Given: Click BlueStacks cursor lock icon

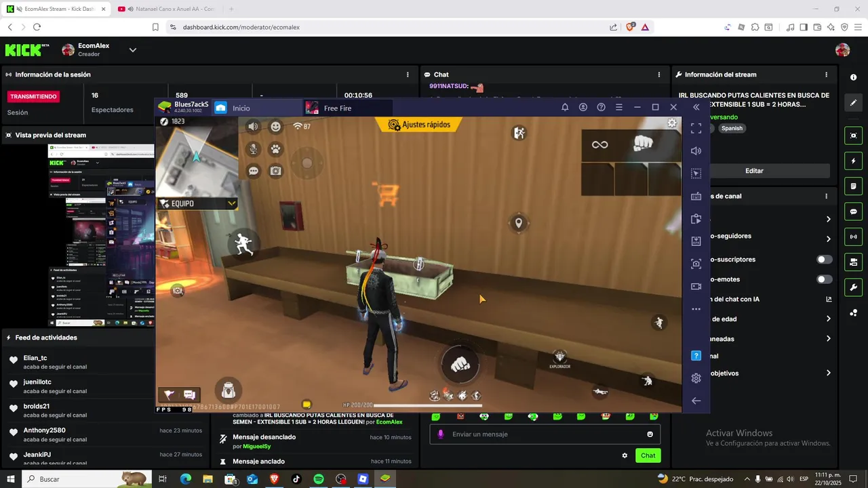Looking at the screenshot, I should tap(696, 174).
